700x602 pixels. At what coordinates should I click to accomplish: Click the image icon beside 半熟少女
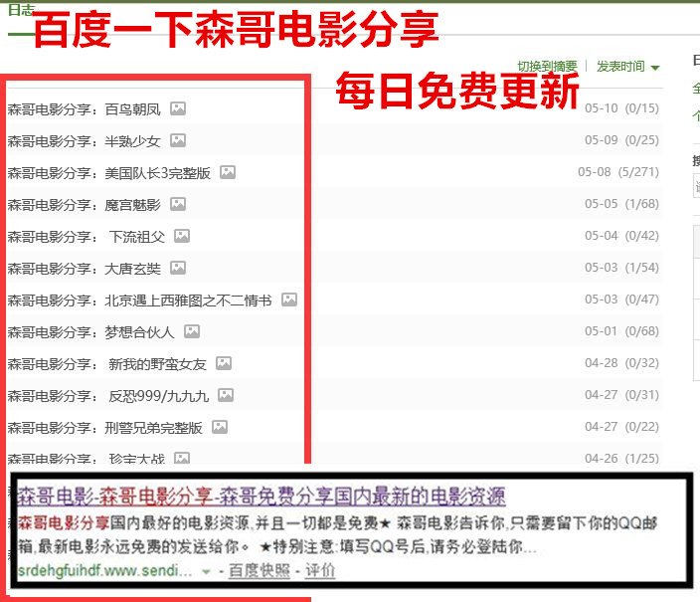[178, 140]
